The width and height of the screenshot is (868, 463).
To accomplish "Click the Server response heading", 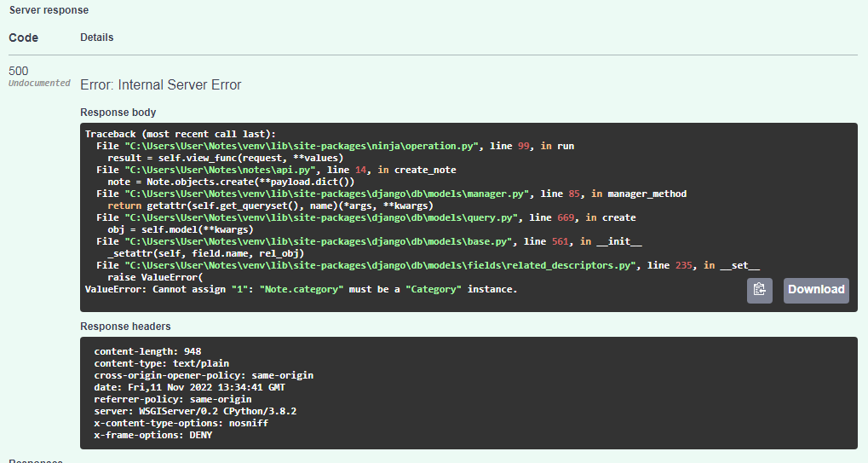I will pyautogui.click(x=49, y=10).
